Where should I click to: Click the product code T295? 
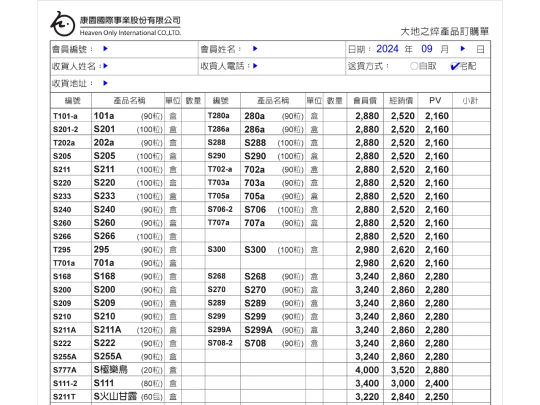(x=62, y=250)
